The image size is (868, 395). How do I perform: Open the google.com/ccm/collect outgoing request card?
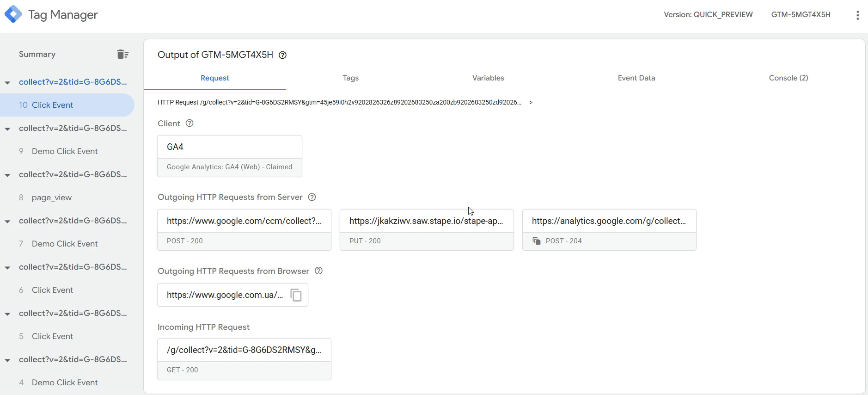(x=244, y=230)
